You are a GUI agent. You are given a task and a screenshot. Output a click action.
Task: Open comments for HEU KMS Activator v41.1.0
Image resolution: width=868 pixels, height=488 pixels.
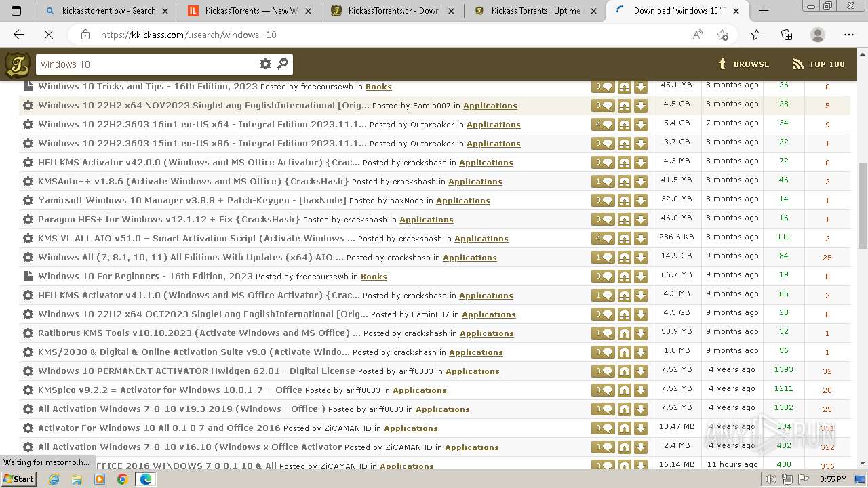[x=603, y=296]
